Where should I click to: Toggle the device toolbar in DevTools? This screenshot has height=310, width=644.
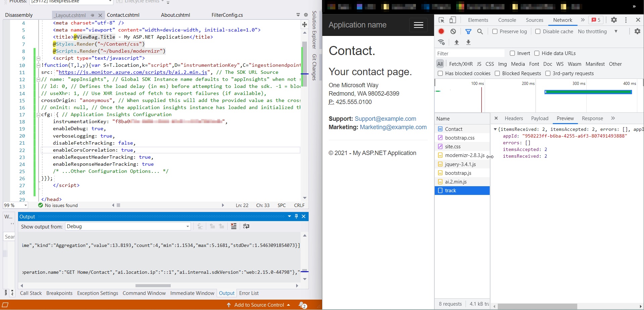[453, 20]
